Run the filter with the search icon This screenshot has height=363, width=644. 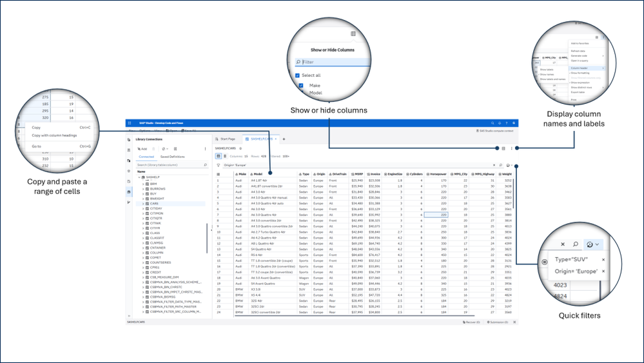click(501, 165)
